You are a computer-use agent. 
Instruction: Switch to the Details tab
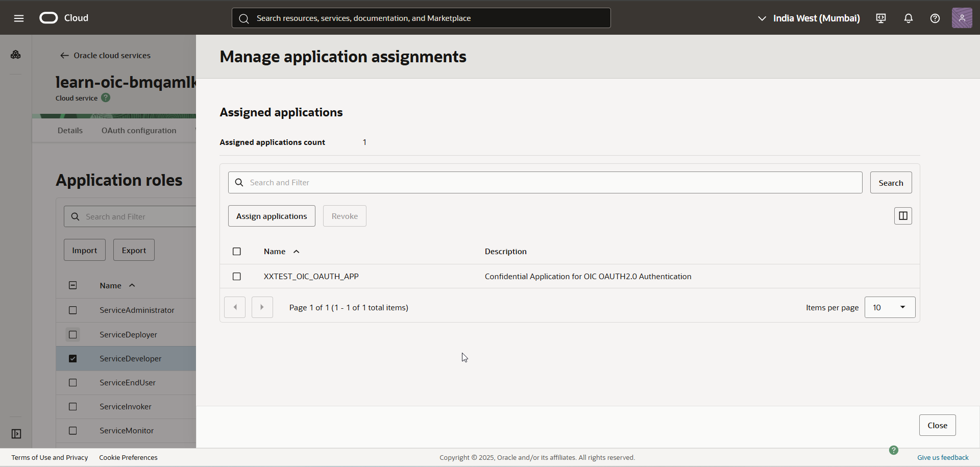pyautogui.click(x=70, y=131)
